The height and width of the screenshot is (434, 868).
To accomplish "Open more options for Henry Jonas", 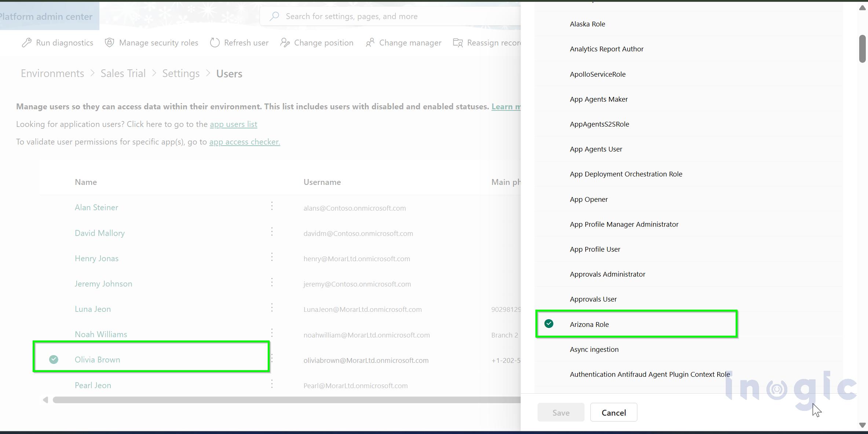I will pos(272,257).
